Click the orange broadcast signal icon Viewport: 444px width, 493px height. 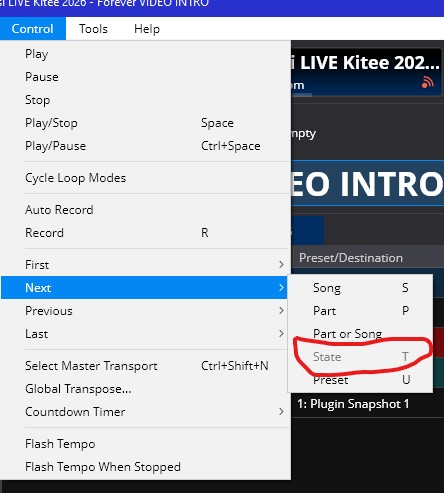pos(428,82)
